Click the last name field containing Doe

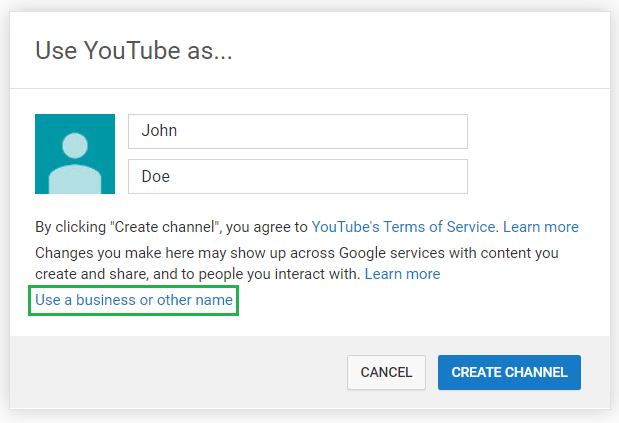tap(297, 177)
